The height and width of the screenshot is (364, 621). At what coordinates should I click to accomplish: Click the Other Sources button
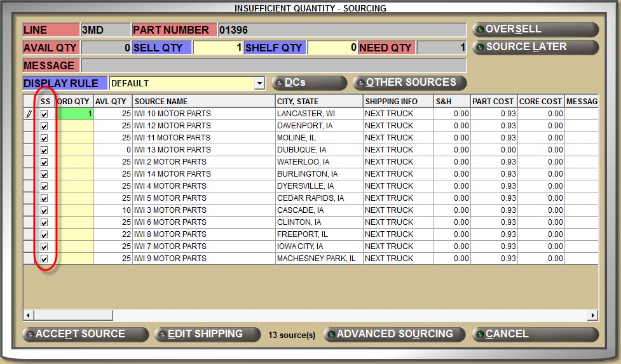coord(410,83)
